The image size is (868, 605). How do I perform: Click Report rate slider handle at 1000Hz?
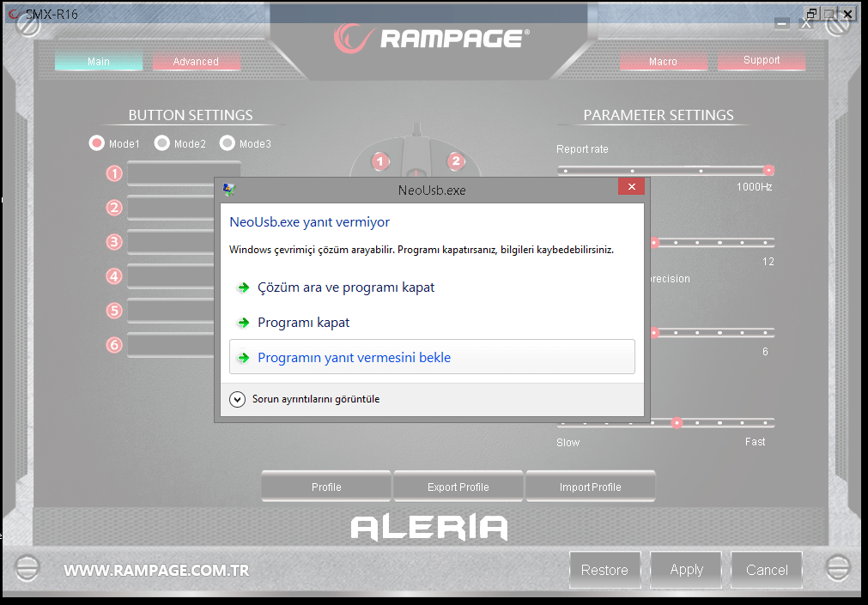[768, 171]
